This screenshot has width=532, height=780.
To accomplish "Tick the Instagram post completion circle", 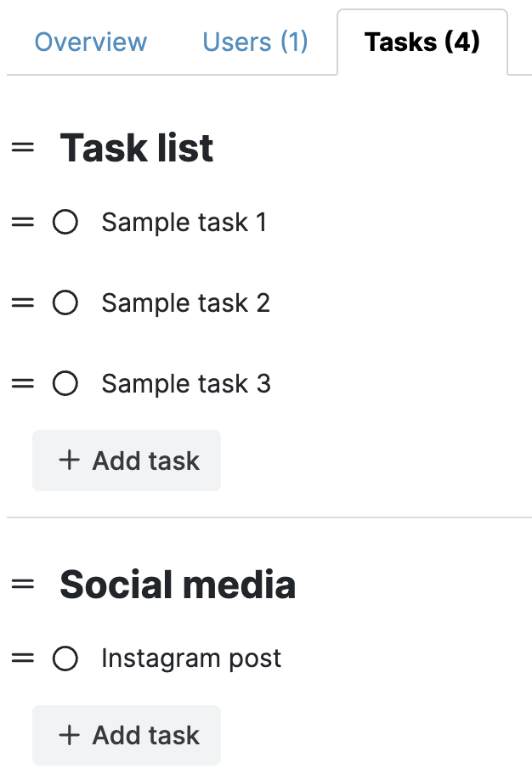I will (x=65, y=658).
